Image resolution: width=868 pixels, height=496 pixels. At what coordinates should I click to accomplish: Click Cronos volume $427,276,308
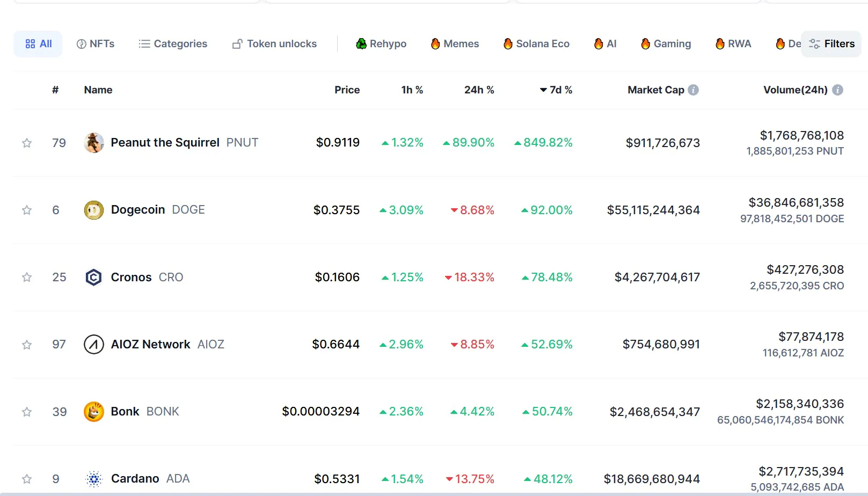(x=806, y=270)
